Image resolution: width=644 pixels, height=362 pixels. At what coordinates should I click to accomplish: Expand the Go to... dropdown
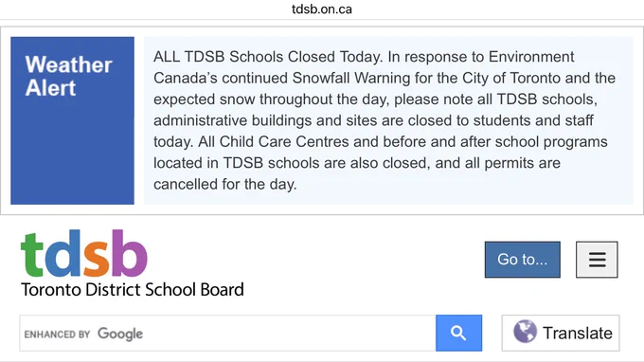click(523, 260)
